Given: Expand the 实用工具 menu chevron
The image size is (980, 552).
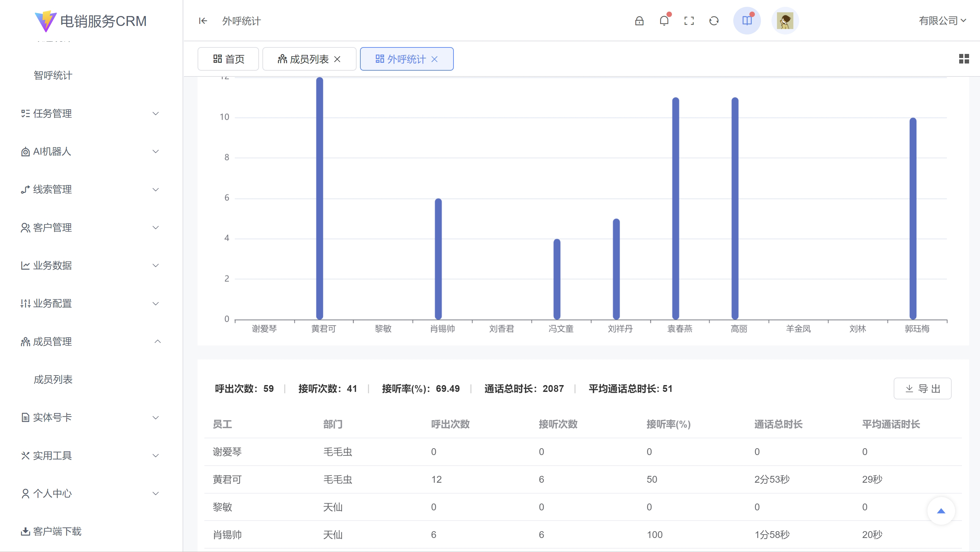Looking at the screenshot, I should (156, 456).
